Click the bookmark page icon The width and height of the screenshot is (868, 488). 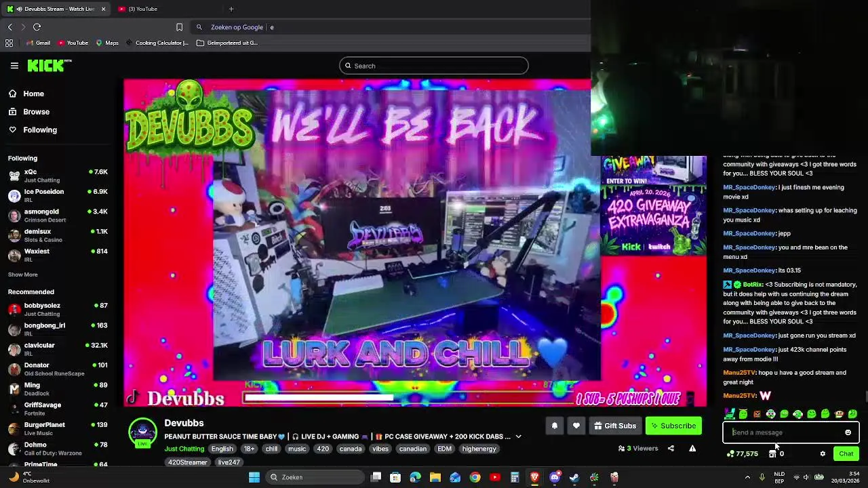tap(179, 27)
